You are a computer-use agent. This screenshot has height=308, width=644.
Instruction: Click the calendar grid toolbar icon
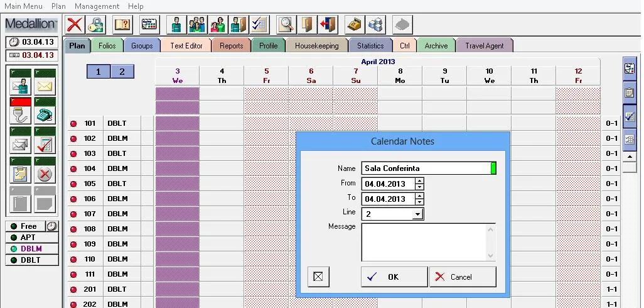coord(149,25)
